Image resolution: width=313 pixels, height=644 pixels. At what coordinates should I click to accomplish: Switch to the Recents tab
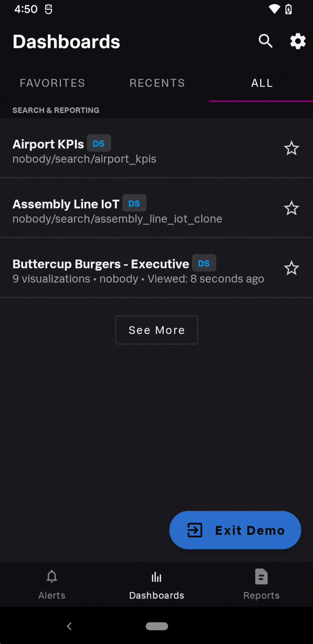(157, 83)
